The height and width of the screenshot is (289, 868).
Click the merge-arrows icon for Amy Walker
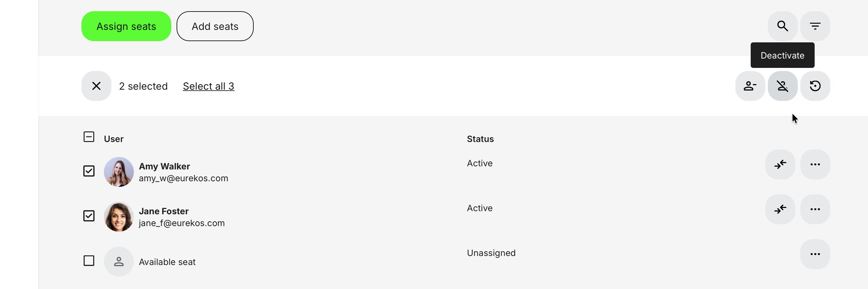coord(780,164)
